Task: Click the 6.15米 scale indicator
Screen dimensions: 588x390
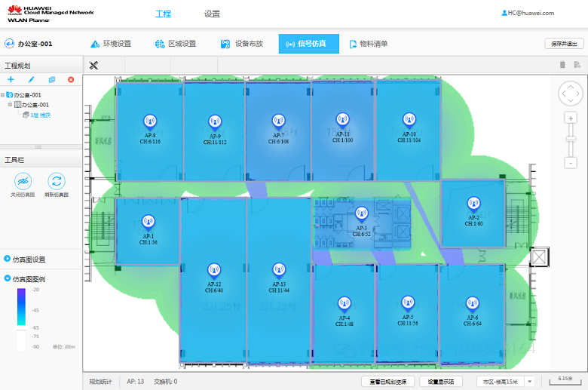Action: 565,381
